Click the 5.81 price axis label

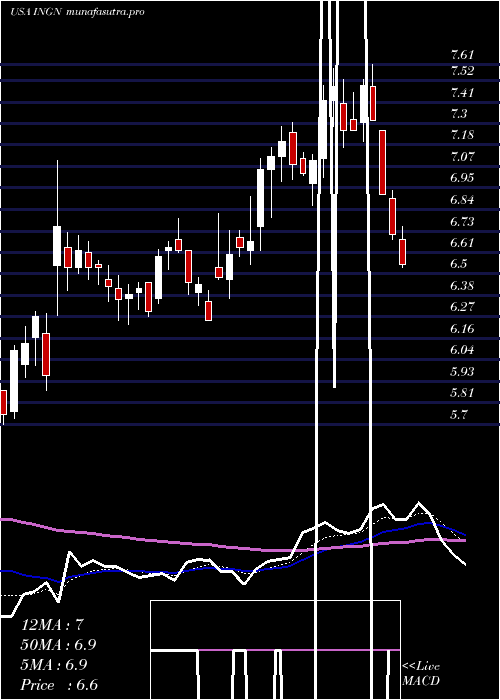click(462, 393)
